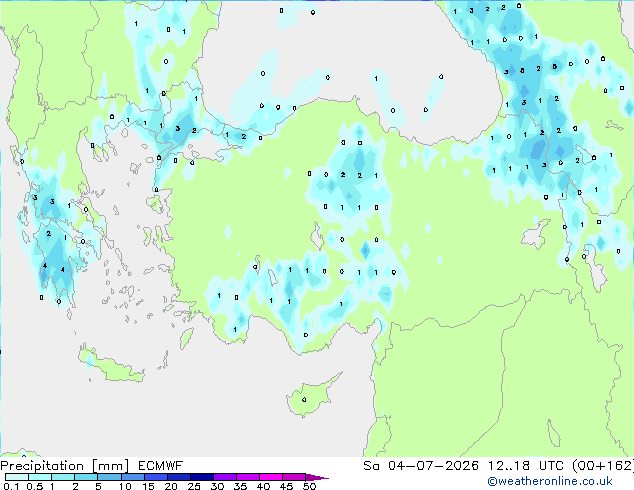The width and height of the screenshot is (634, 490).
Task: Click the 'ECMWF' model name label
Action: pos(161,466)
